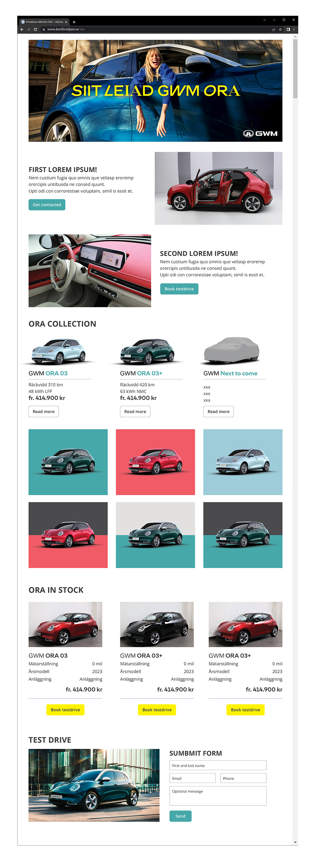
Task: Go back using the browser back arrow
Action: [x=22, y=30]
